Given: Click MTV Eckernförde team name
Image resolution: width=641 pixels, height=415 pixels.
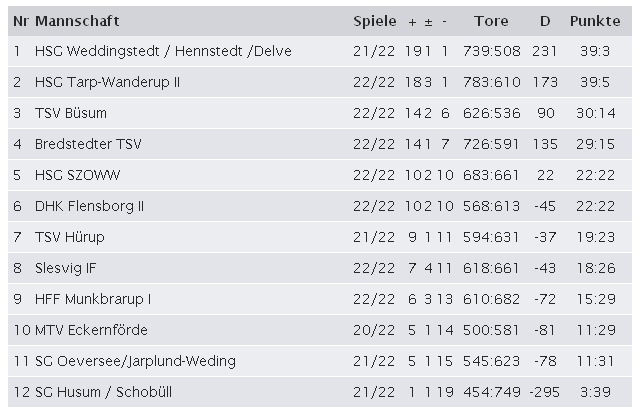Looking at the screenshot, I should pos(91,330).
